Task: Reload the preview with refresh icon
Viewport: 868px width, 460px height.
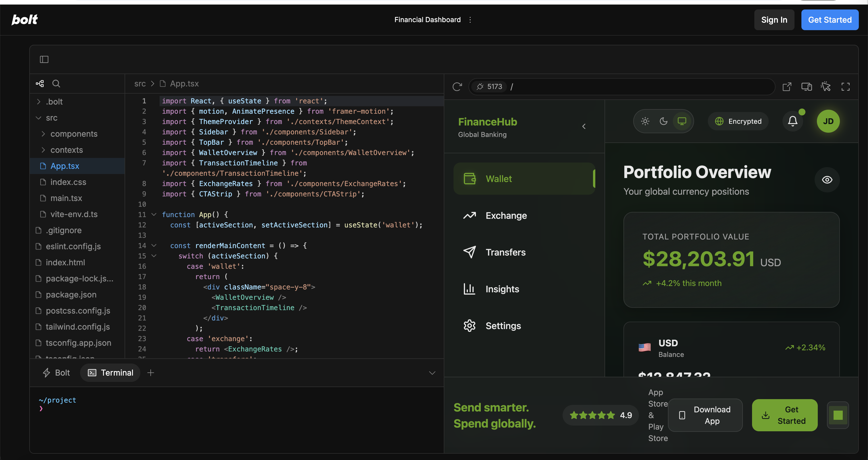Action: tap(457, 87)
